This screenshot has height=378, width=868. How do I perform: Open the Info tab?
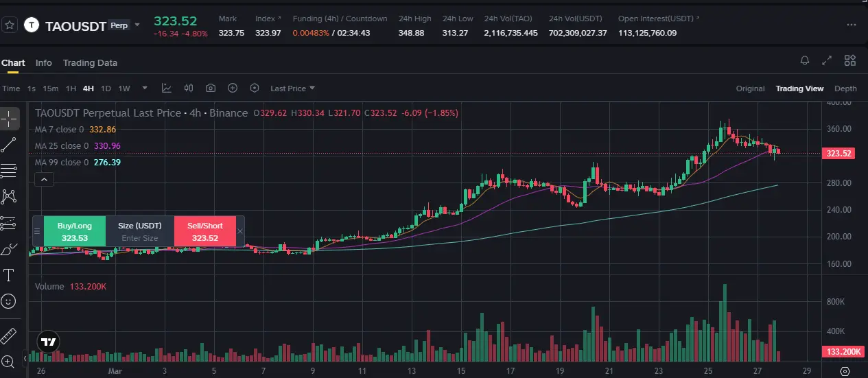[44, 62]
